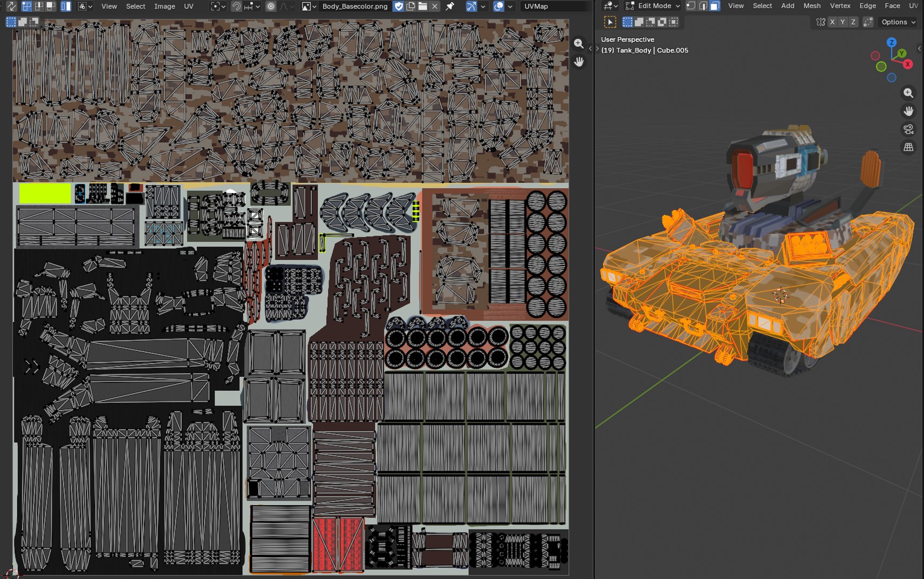Select face select mode in 3D viewport
Viewport: 924px width, 579px height.
coord(715,6)
